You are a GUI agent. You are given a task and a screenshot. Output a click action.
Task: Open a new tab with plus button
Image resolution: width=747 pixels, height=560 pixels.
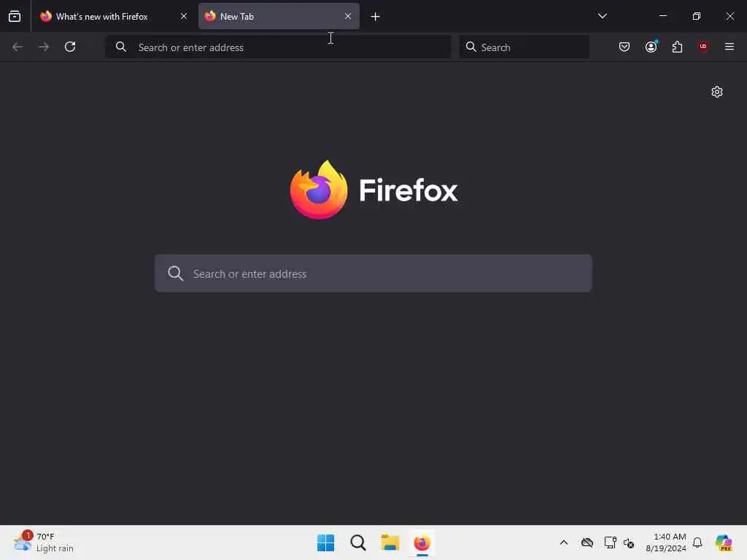(375, 17)
